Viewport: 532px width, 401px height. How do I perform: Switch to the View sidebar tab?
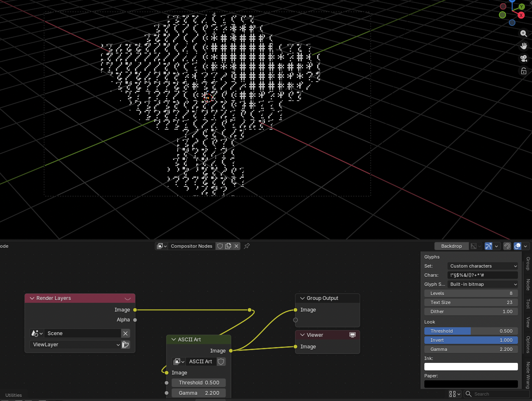pyautogui.click(x=528, y=322)
